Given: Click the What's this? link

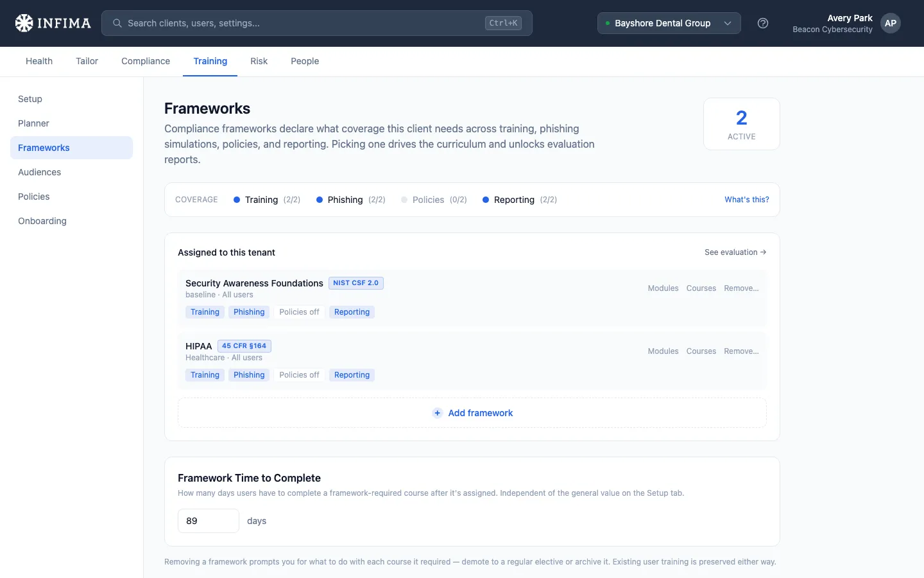Looking at the screenshot, I should coord(747,200).
